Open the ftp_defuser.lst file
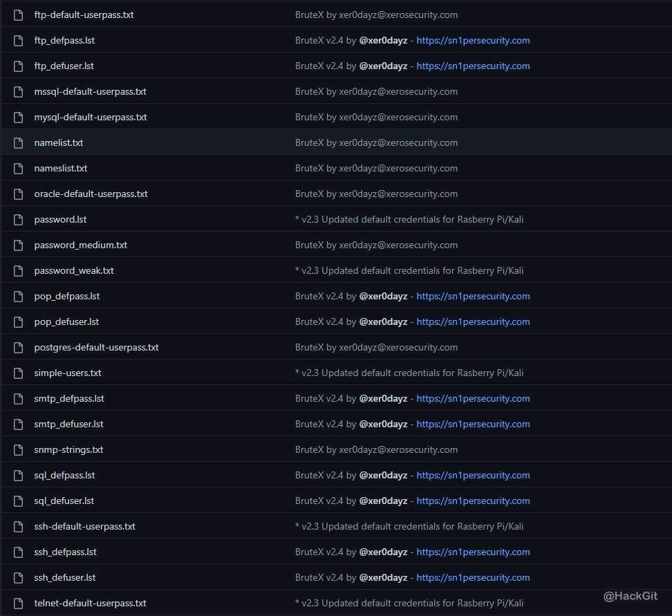The height and width of the screenshot is (616, 672). [x=64, y=66]
